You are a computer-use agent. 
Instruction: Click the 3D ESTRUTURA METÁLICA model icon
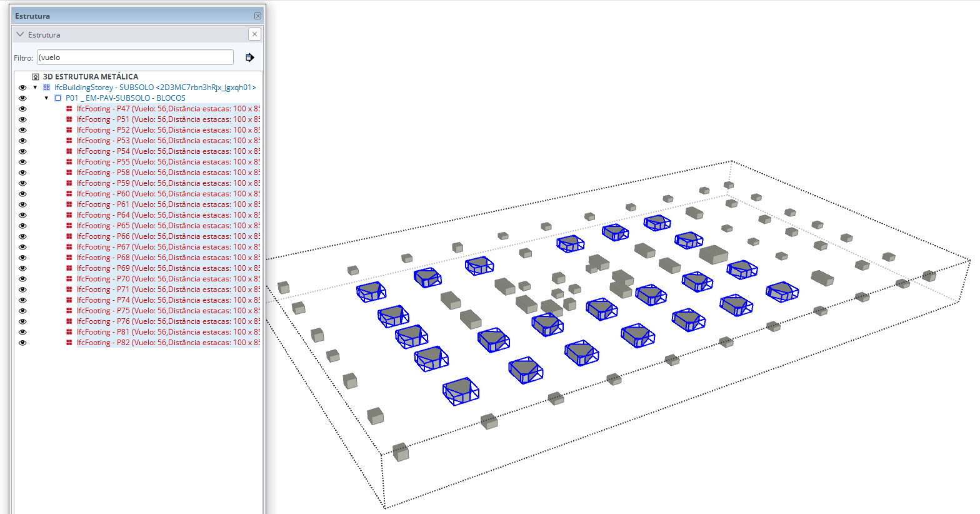click(36, 77)
